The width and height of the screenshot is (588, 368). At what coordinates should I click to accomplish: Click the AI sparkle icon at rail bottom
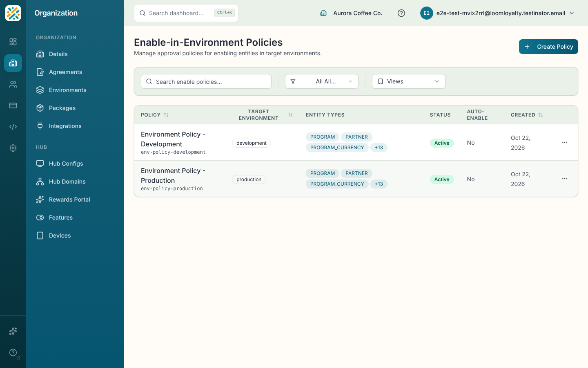coord(13,331)
